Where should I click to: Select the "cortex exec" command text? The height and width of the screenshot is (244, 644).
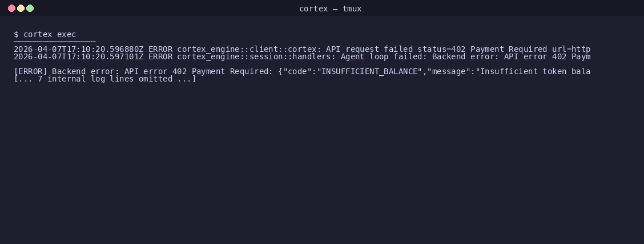tap(50, 34)
